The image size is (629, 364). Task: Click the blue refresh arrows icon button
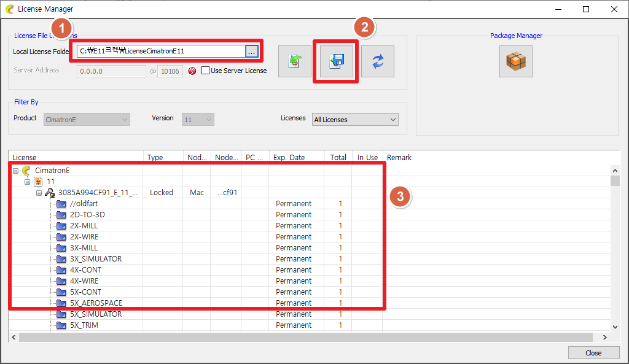click(378, 61)
